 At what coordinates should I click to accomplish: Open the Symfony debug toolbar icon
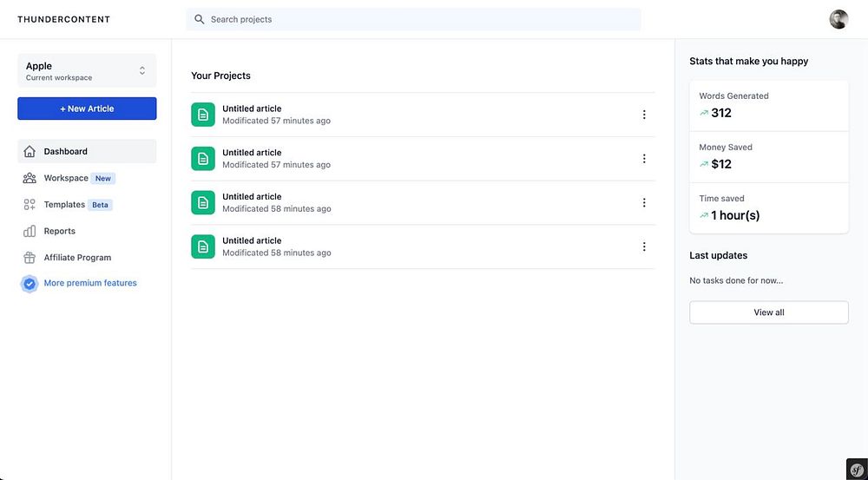[857, 469]
